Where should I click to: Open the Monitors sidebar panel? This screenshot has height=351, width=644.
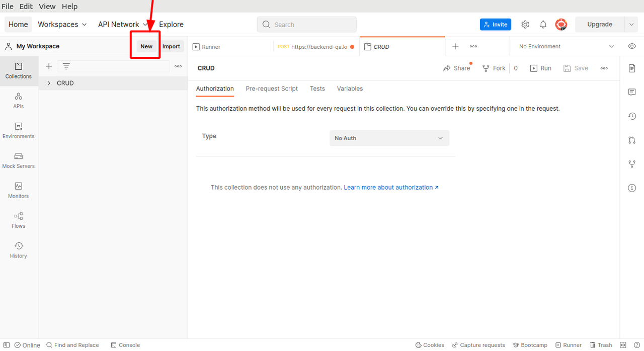tap(19, 190)
